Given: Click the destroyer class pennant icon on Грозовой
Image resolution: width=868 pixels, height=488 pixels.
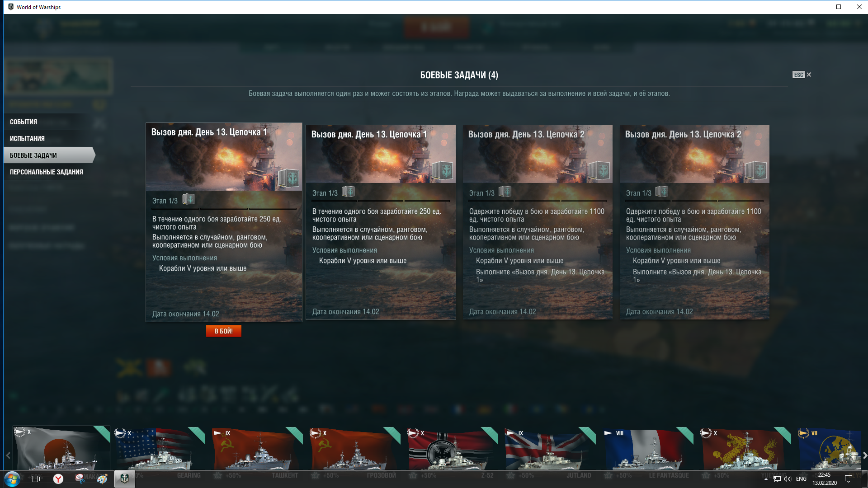Looking at the screenshot, I should pyautogui.click(x=315, y=433).
